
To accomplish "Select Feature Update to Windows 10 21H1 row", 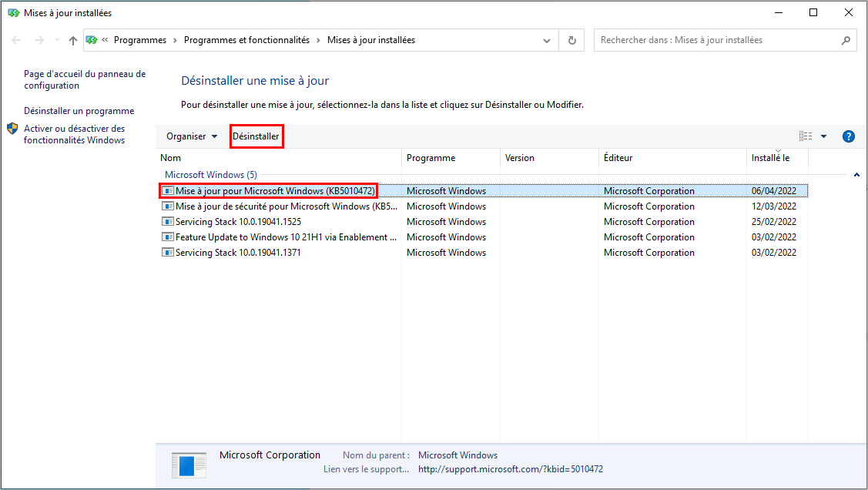I will click(x=483, y=237).
